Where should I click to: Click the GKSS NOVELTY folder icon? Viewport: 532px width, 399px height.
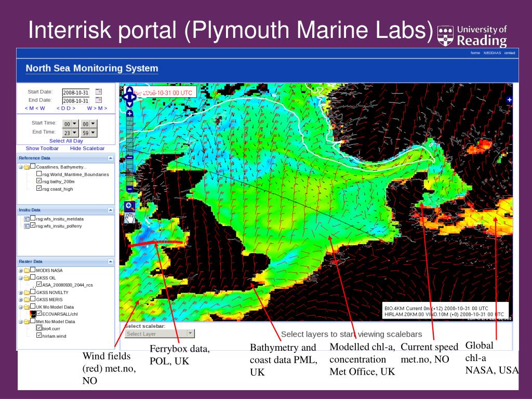[x=27, y=292]
